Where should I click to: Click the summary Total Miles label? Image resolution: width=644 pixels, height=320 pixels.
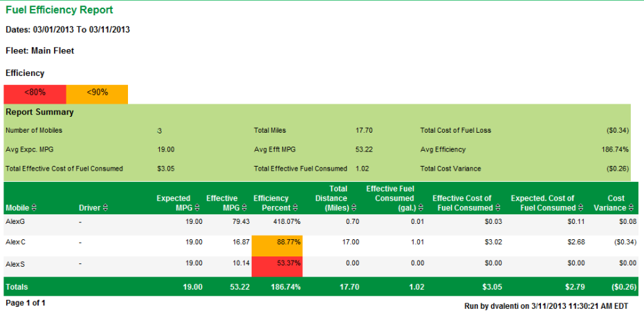point(270,131)
